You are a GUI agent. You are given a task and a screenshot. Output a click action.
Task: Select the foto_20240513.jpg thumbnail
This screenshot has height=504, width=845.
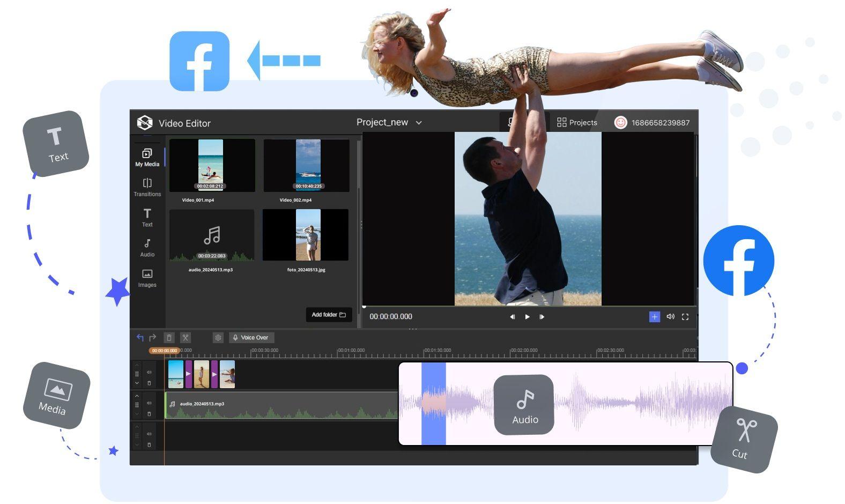coord(306,235)
